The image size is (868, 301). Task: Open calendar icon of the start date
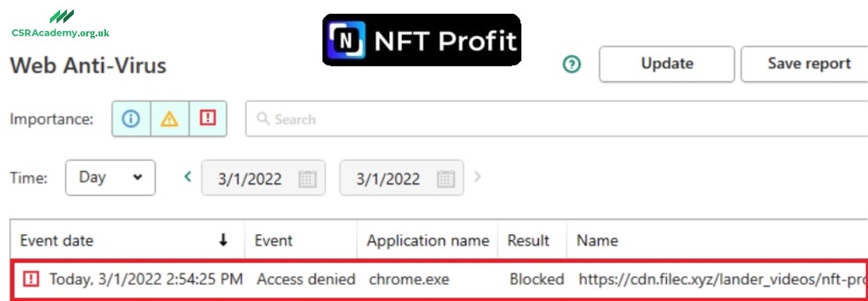tap(307, 179)
